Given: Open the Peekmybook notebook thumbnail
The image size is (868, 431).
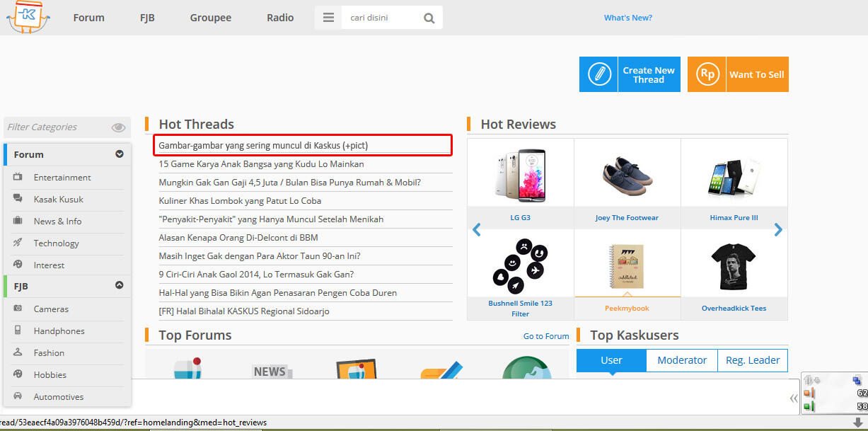Looking at the screenshot, I should pos(627,268).
